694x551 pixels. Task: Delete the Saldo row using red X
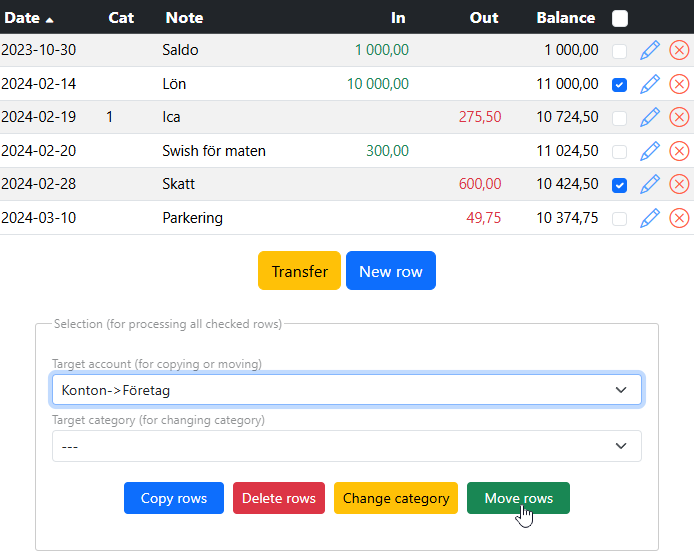679,51
